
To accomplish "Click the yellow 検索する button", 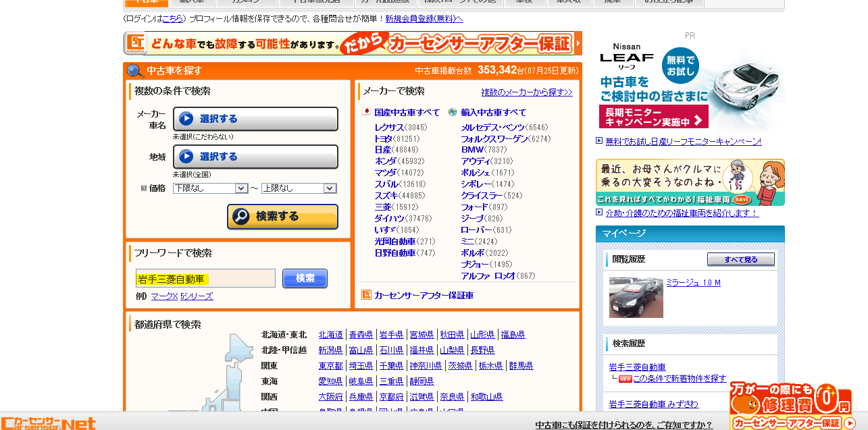I will point(282,217).
